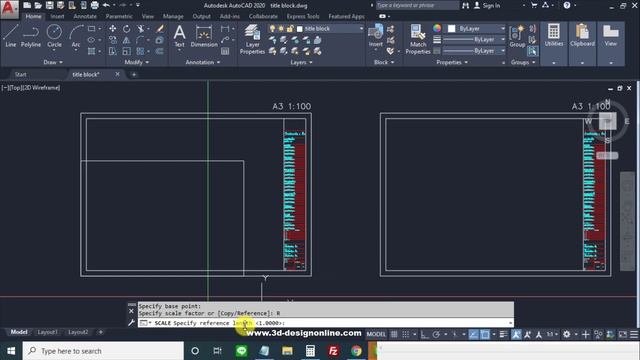Open the ByLayer color dropdown
Image resolution: width=640 pixels, height=360 pixels.
pos(502,29)
